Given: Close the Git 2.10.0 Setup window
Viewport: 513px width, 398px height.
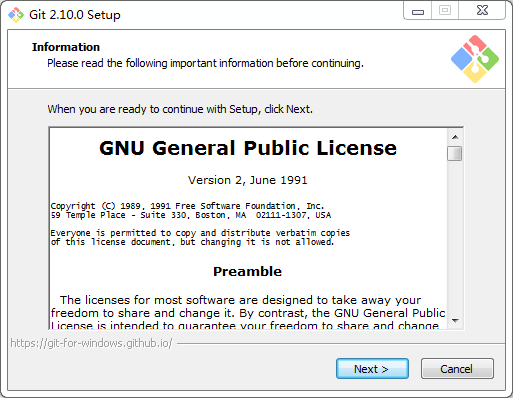Looking at the screenshot, I should 482,11.
